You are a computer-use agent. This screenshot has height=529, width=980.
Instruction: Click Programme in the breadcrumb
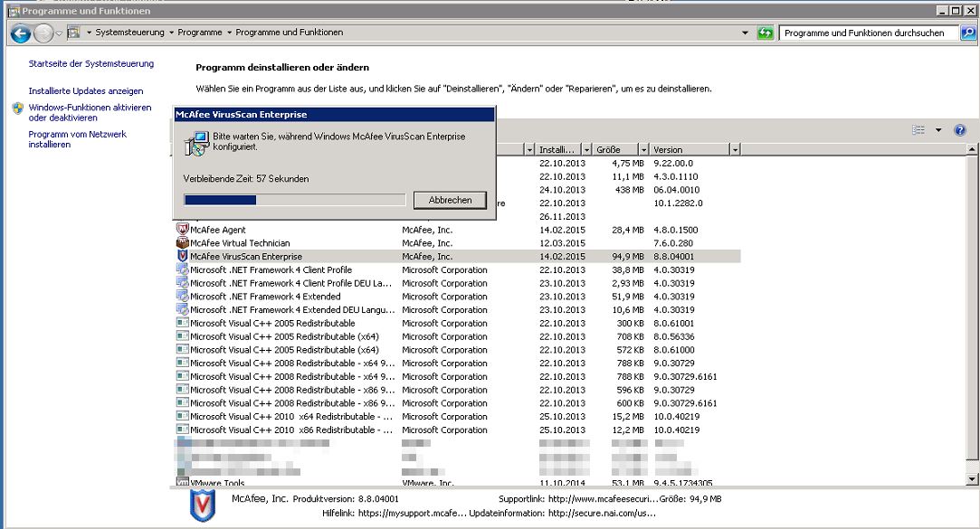(200, 33)
